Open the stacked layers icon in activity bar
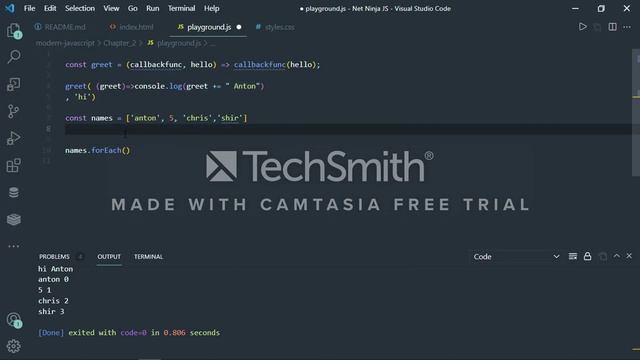 coord(13,220)
